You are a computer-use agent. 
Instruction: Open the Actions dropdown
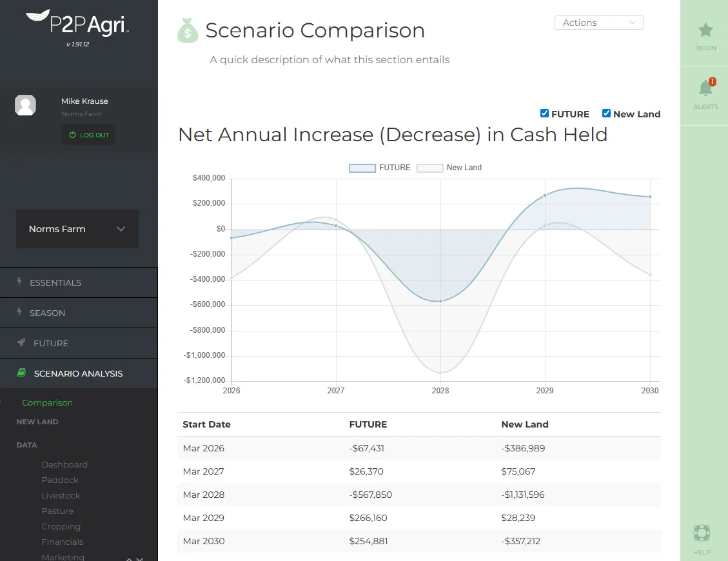pos(598,22)
